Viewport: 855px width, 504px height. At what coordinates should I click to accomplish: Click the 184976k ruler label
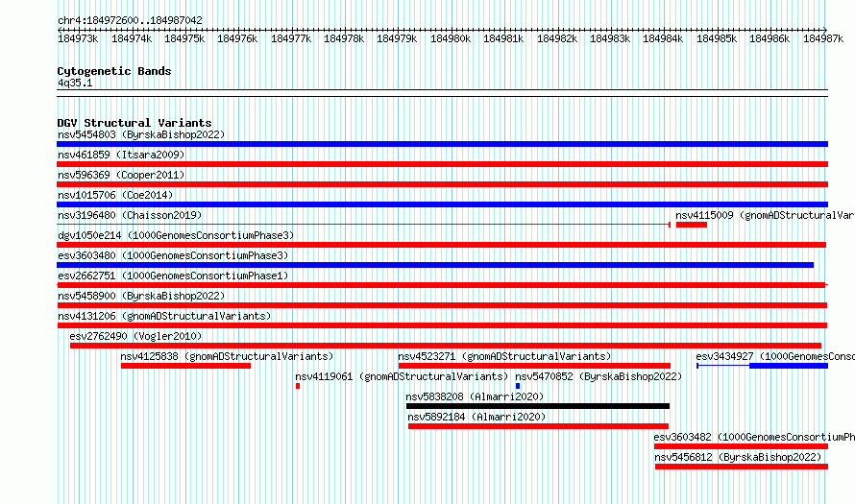[237, 38]
